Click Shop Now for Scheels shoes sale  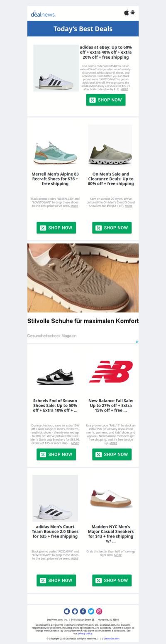tap(56, 454)
